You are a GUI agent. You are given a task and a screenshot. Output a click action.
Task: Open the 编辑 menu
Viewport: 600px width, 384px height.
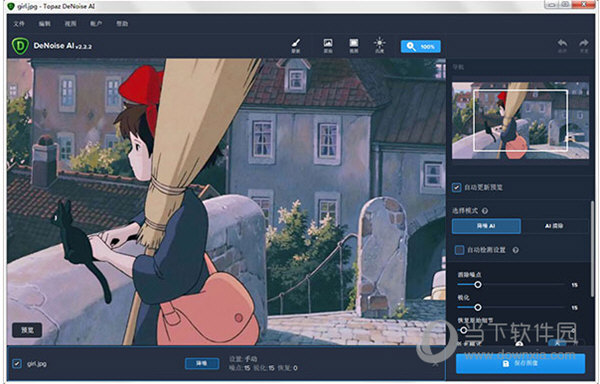coord(44,24)
